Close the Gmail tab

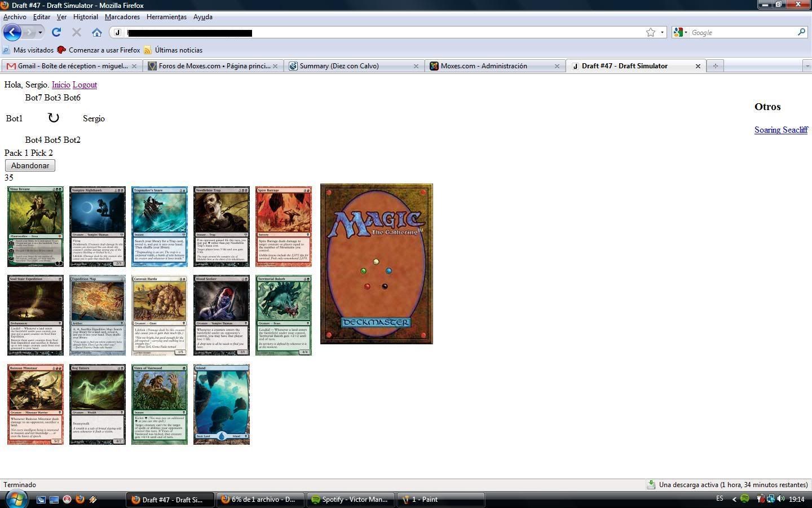[x=134, y=66]
